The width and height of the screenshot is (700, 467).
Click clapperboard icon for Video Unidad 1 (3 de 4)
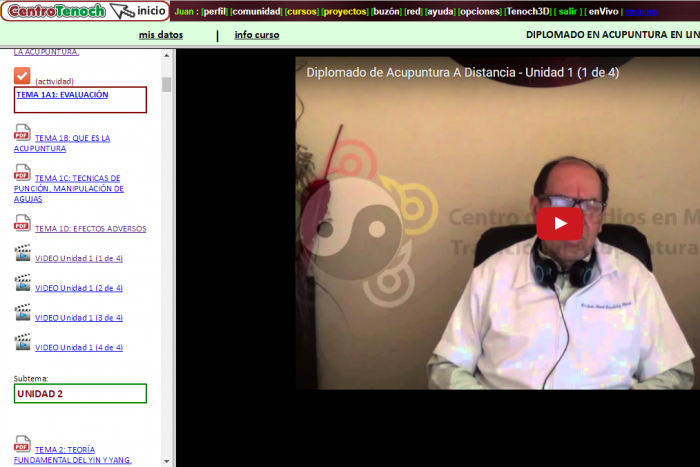click(x=22, y=313)
